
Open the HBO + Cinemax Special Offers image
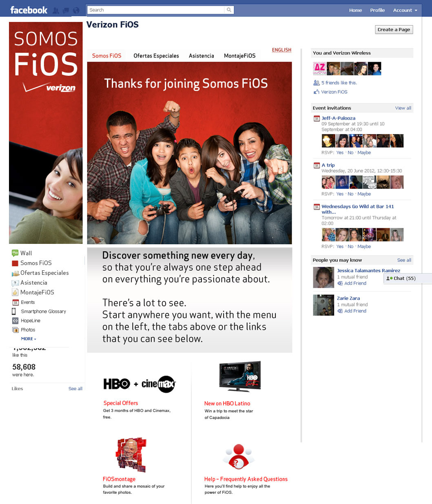click(140, 384)
